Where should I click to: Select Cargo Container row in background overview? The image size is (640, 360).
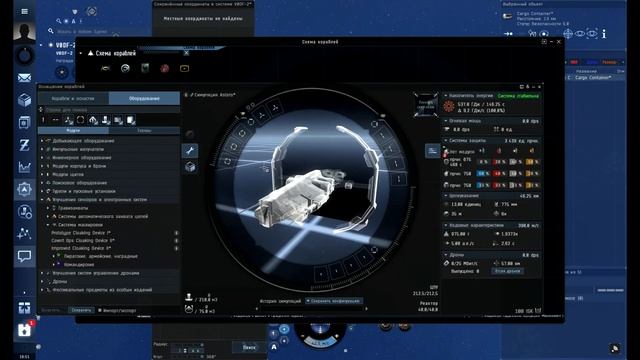point(595,78)
